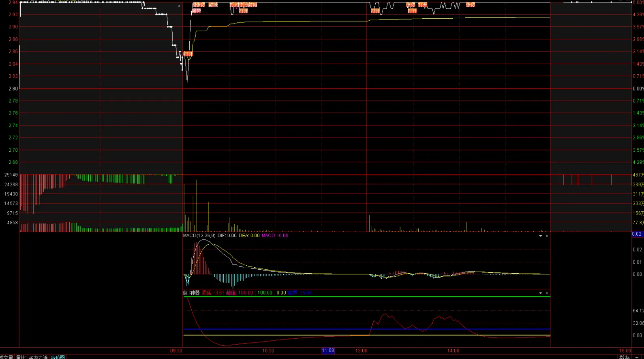644x359 pixels.
Task: Click the 2.90 price axis label
Action: [13, 27]
